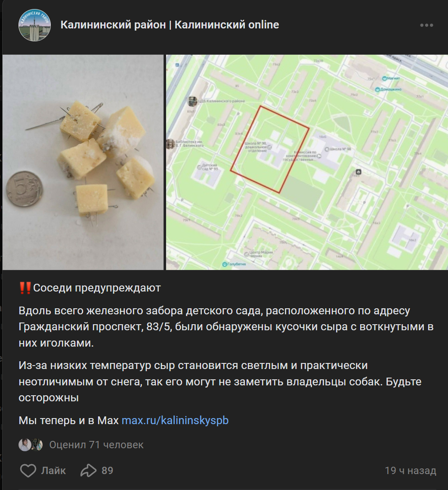448x490 pixels.
Task: Click the share count 89
Action: point(107,470)
